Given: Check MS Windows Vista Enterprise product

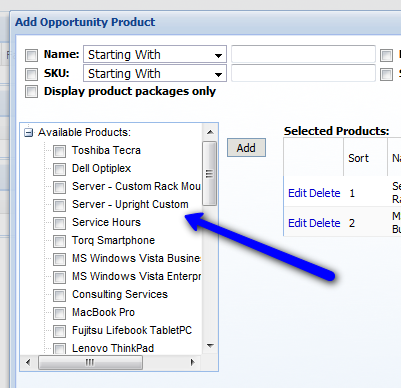Looking at the screenshot, I should tap(59, 277).
